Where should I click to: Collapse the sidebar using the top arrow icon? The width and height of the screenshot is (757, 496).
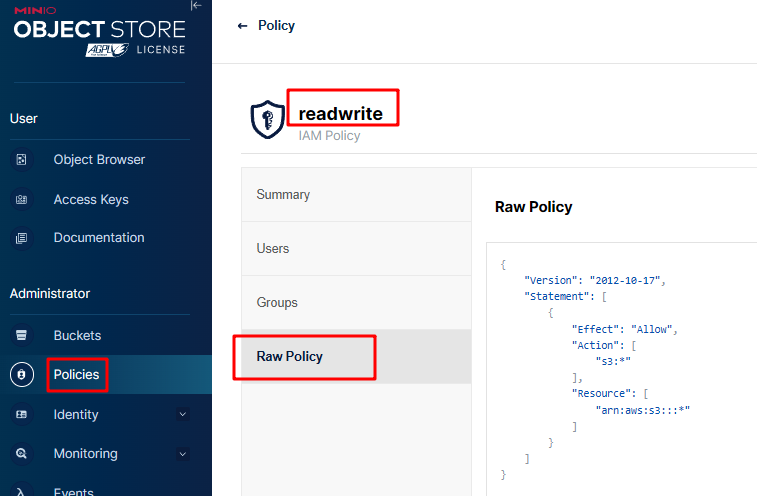click(x=196, y=6)
